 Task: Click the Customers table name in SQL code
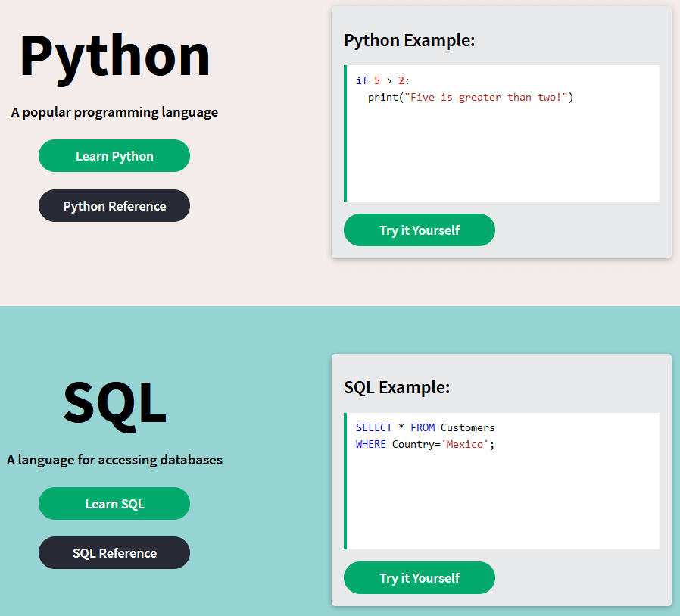pyautogui.click(x=467, y=428)
